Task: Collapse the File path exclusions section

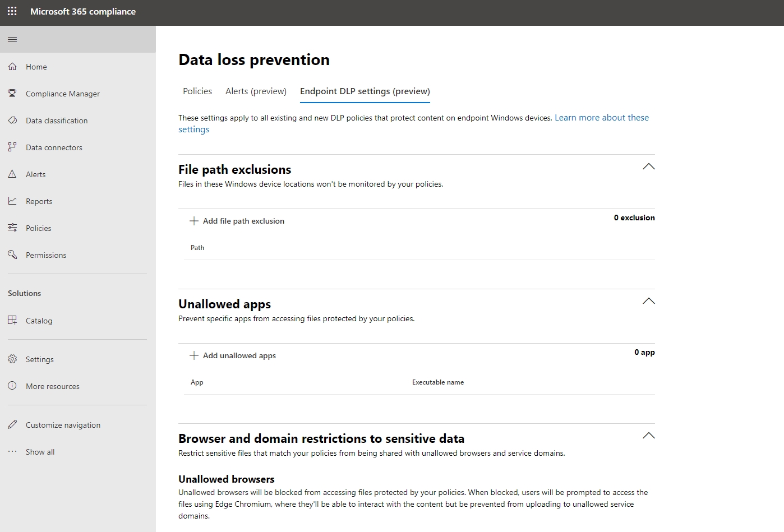Action: coord(648,166)
